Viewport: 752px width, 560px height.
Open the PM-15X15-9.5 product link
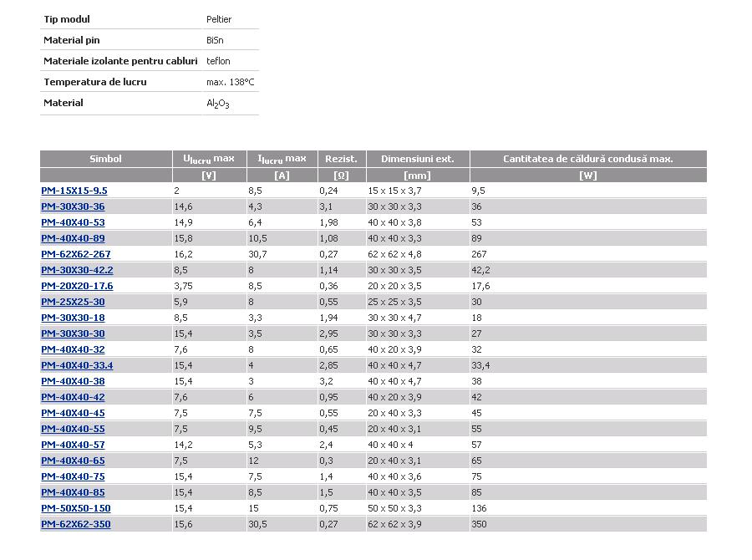click(x=74, y=191)
